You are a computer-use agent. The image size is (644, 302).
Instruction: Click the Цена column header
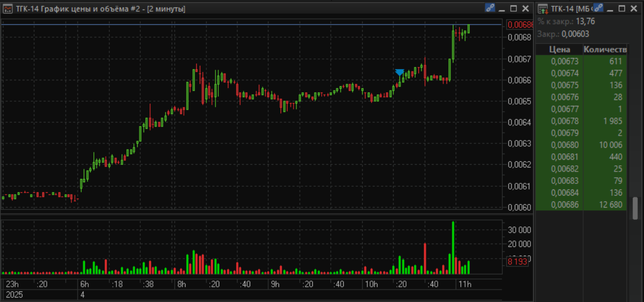(560, 49)
